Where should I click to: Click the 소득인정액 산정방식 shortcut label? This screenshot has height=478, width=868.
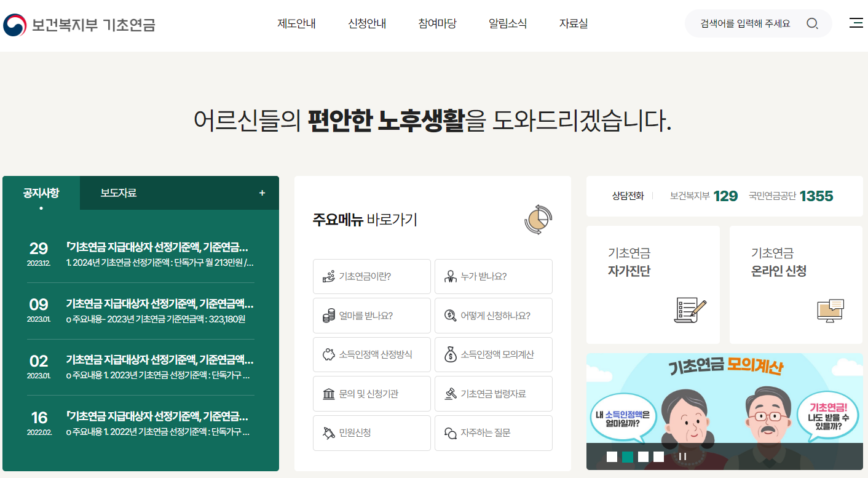coord(376,355)
